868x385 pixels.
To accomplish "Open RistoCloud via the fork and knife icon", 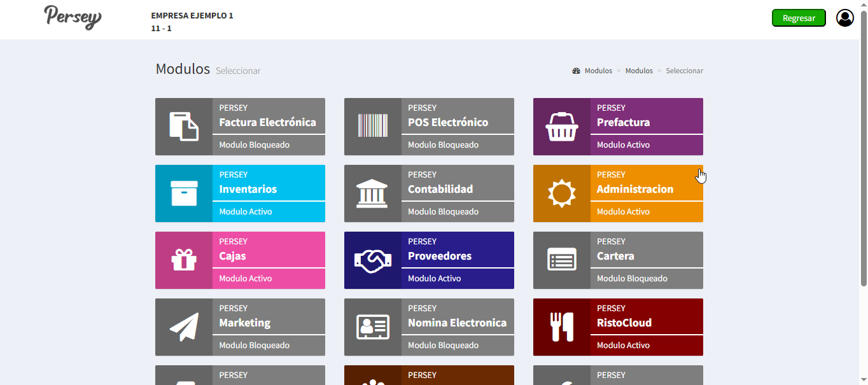I will click(561, 327).
